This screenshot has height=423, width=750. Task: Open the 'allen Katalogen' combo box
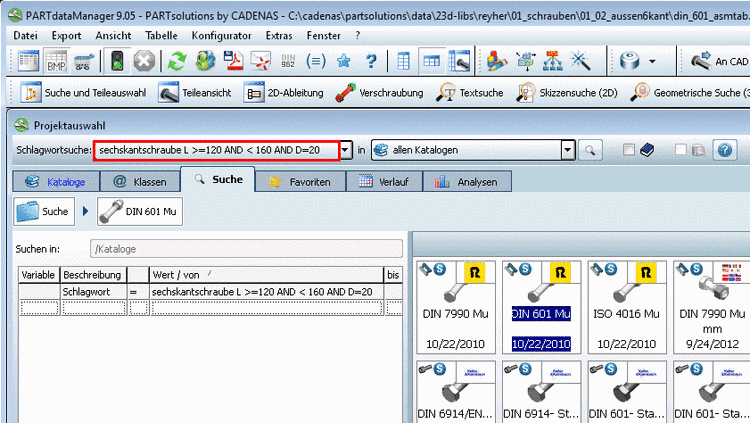(x=473, y=150)
